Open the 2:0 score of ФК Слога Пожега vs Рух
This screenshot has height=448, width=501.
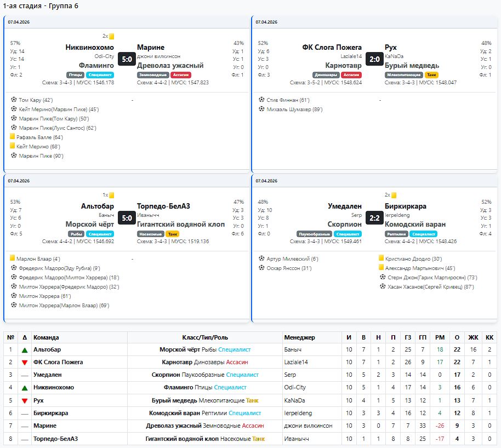click(x=374, y=59)
